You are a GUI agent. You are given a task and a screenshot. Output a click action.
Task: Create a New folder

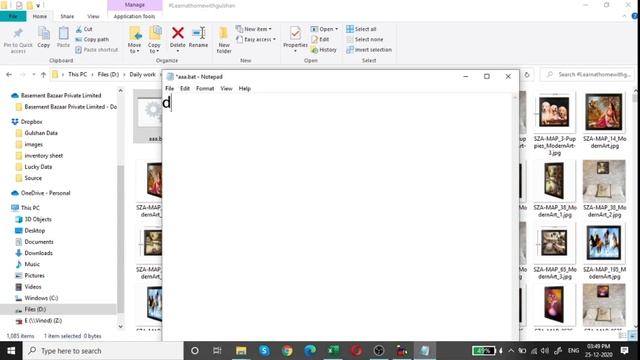(224, 40)
